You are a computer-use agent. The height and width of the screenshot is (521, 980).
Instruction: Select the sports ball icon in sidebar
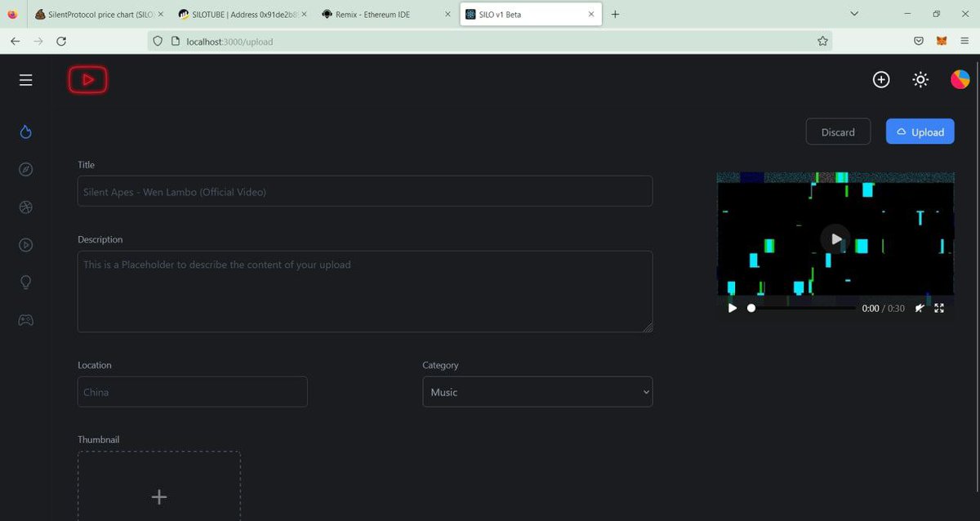[26, 207]
